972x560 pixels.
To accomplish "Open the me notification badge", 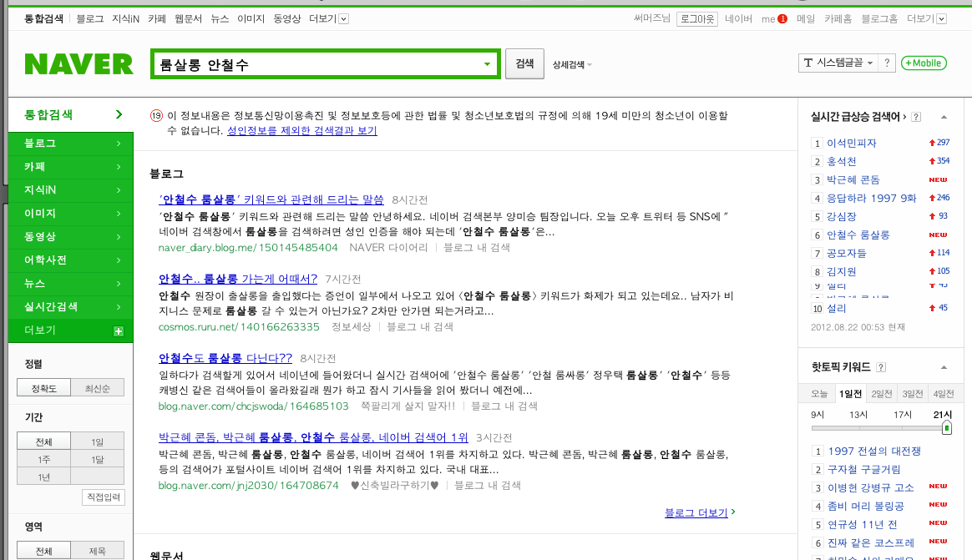I will tap(782, 18).
